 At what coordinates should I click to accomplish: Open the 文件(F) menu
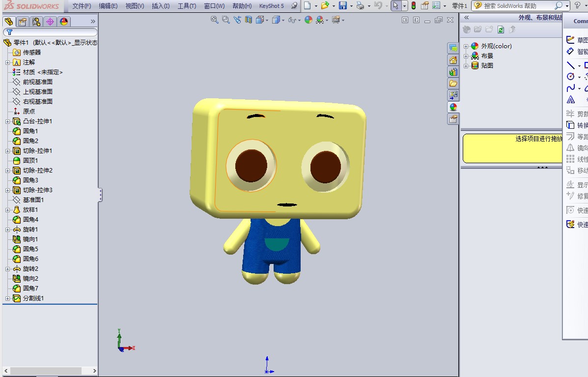(82, 6)
